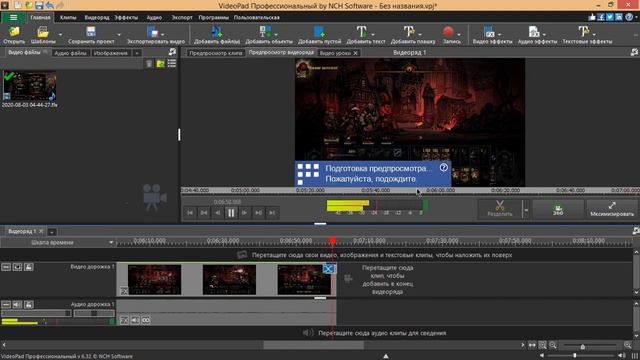The width and height of the screenshot is (640, 360).
Task: Toggle link icon on the audio clip
Action: click(146, 320)
